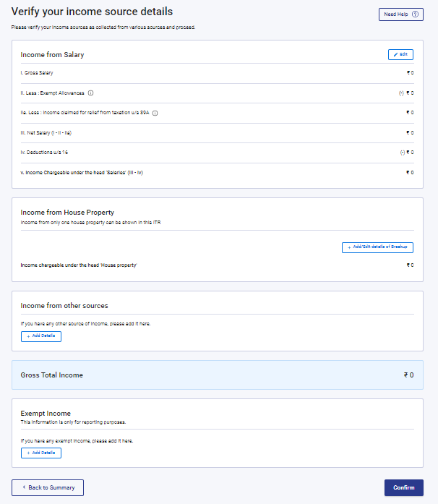Image resolution: width=438 pixels, height=504 pixels.
Task: Select the Income from other sources heading
Action: coord(64,306)
